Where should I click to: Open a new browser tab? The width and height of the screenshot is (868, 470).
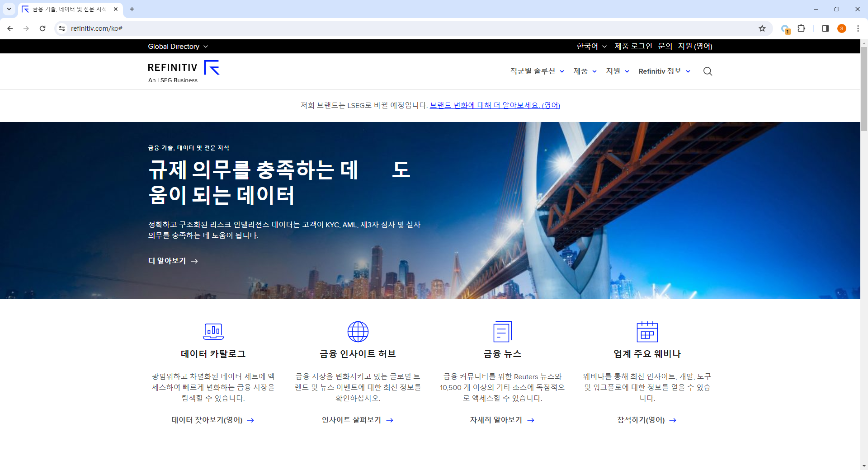(132, 9)
